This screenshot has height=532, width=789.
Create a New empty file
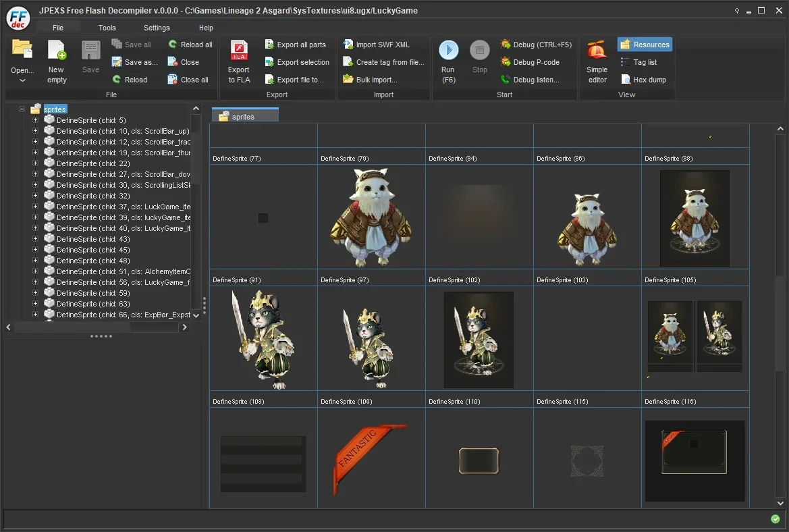click(x=57, y=61)
